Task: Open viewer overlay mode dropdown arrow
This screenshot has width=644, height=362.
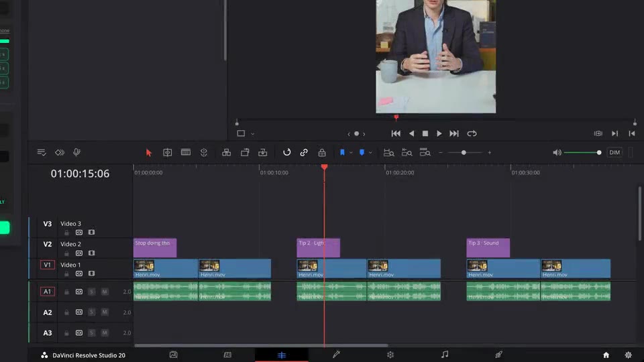Action: click(253, 134)
